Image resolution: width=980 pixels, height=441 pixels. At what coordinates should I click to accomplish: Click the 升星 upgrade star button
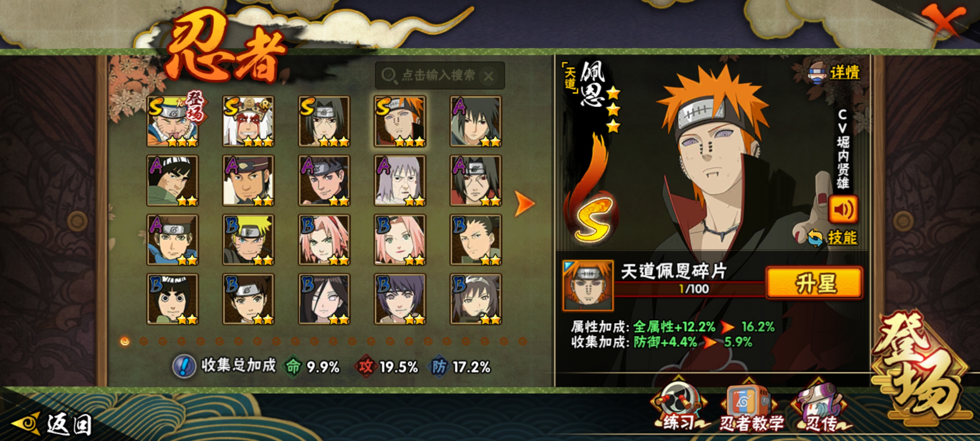(x=814, y=283)
